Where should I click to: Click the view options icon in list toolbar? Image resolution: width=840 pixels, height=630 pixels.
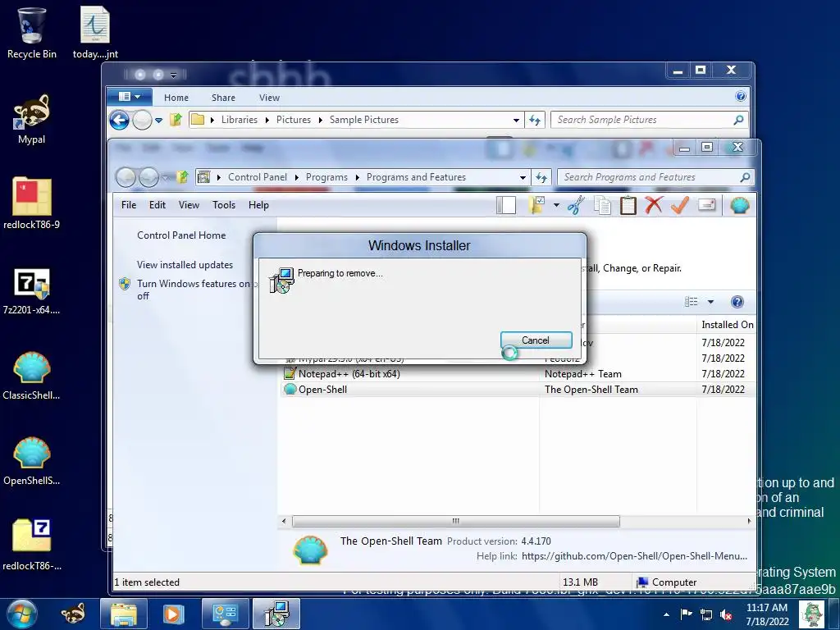tap(691, 302)
